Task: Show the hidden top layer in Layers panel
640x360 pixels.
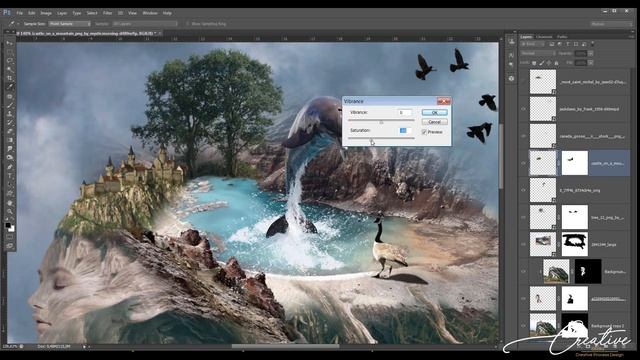Action: (523, 82)
